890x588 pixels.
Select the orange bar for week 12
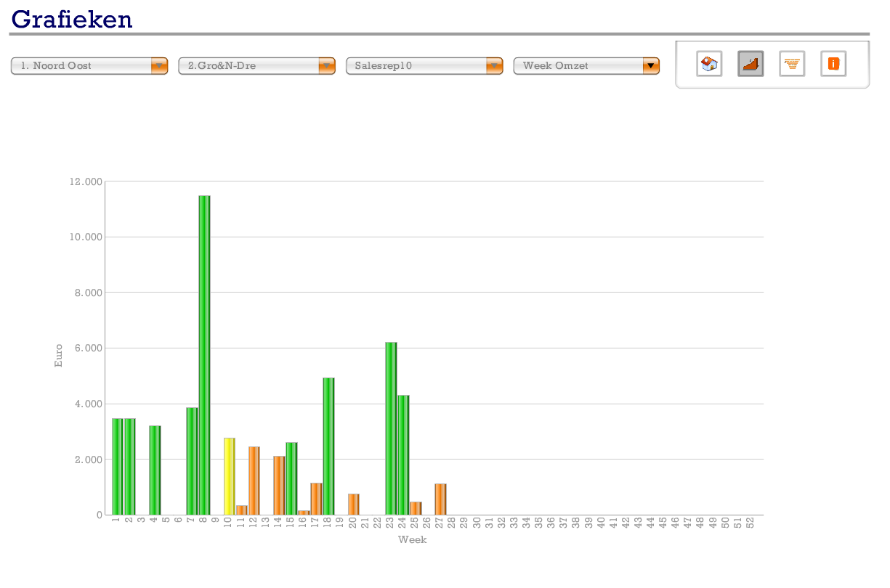pyautogui.click(x=254, y=481)
